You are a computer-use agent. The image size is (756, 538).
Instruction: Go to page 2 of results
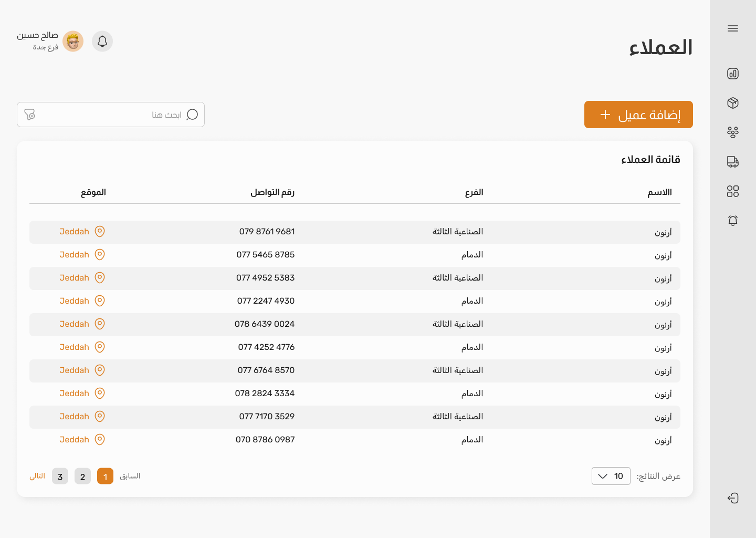[82, 477]
